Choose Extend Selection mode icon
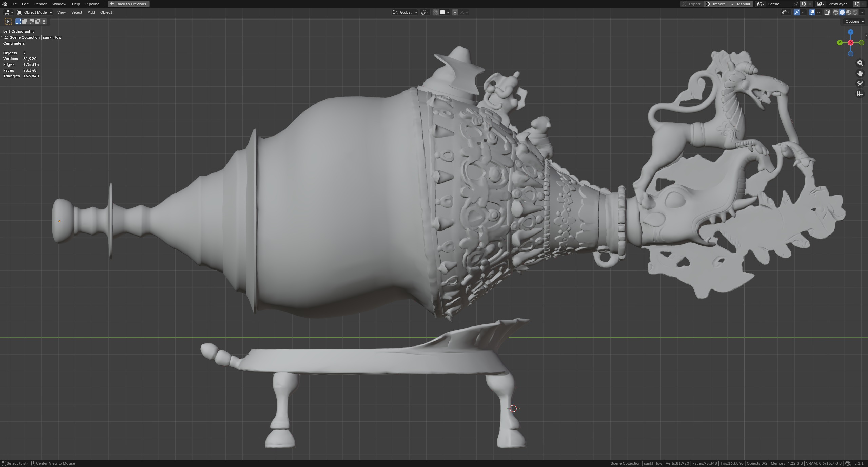868x467 pixels. (25, 21)
